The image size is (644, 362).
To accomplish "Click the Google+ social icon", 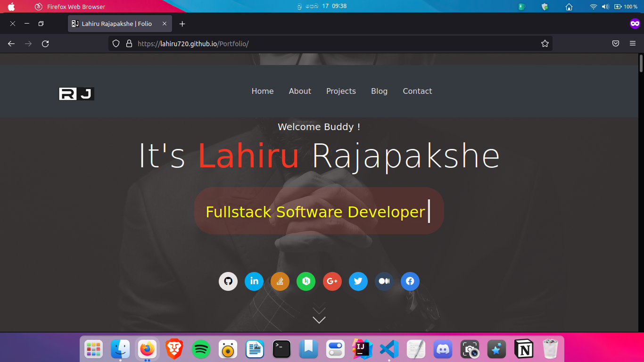I will pos(332,281).
